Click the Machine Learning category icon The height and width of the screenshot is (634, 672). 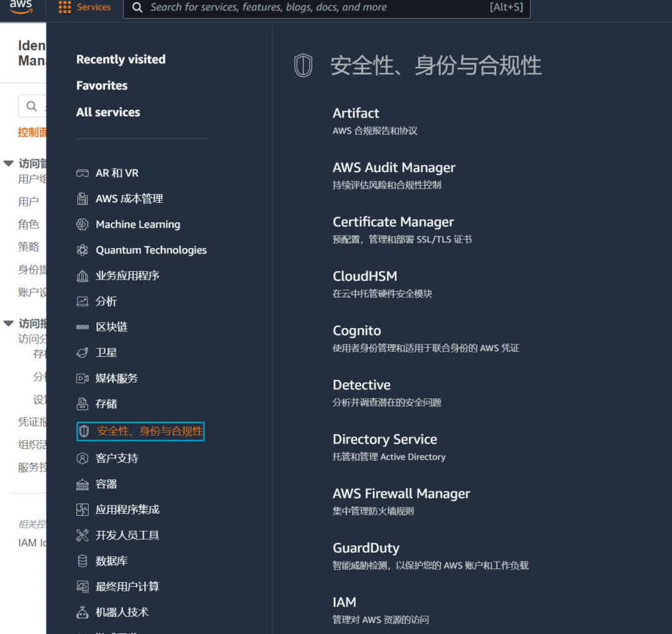point(82,224)
